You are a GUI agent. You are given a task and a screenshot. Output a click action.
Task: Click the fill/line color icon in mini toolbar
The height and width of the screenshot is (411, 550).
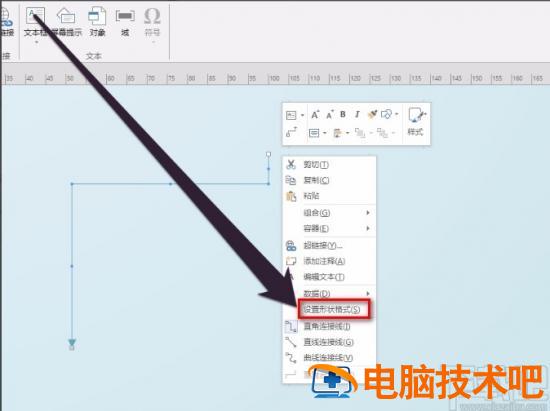pos(337,133)
